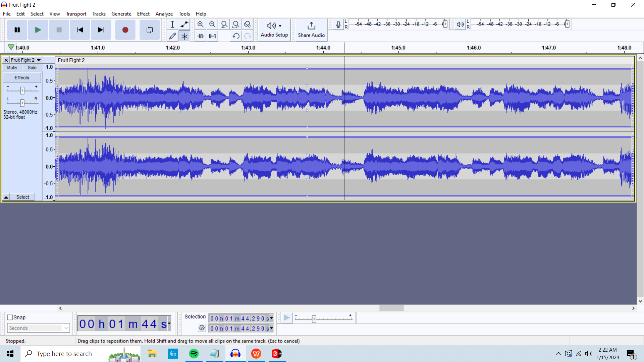The height and width of the screenshot is (362, 644).
Task: Open the Audio Setup dropdown
Action: tap(274, 30)
